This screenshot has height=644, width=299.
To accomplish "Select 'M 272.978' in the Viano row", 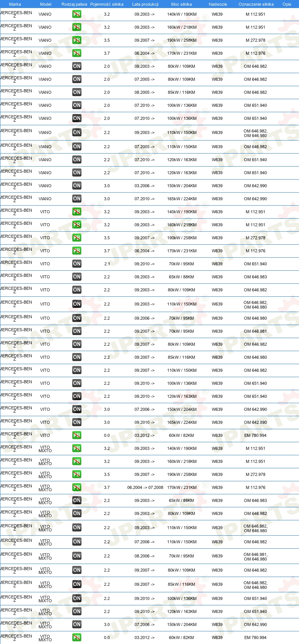I will [x=255, y=40].
